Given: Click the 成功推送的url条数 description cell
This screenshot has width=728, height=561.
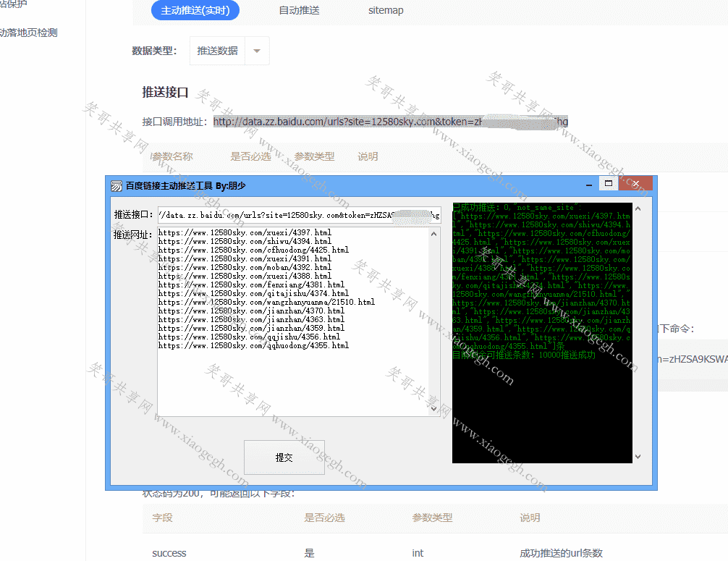Looking at the screenshot, I should pos(561,553).
